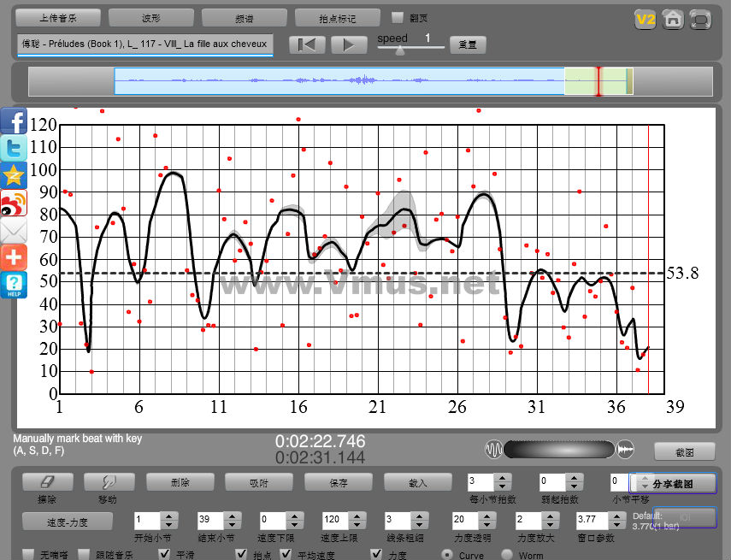
Task: Click the Facebook share icon
Action: click(15, 121)
